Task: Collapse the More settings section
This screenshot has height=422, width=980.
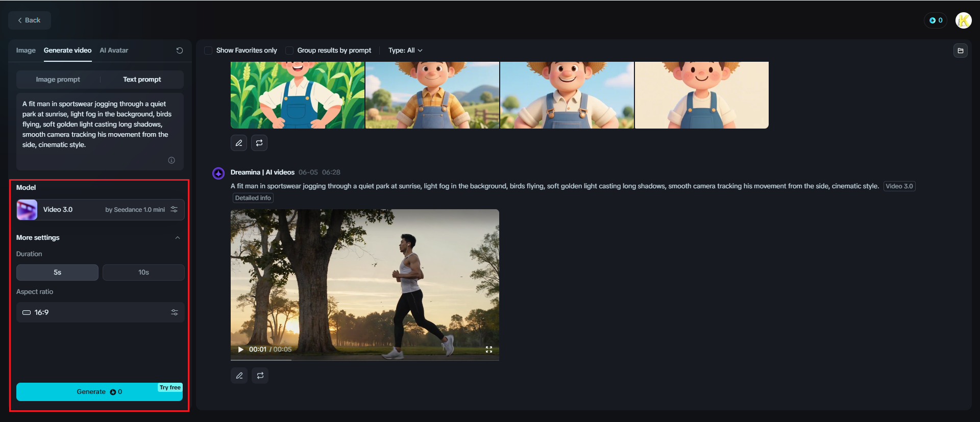Action: [x=178, y=238]
